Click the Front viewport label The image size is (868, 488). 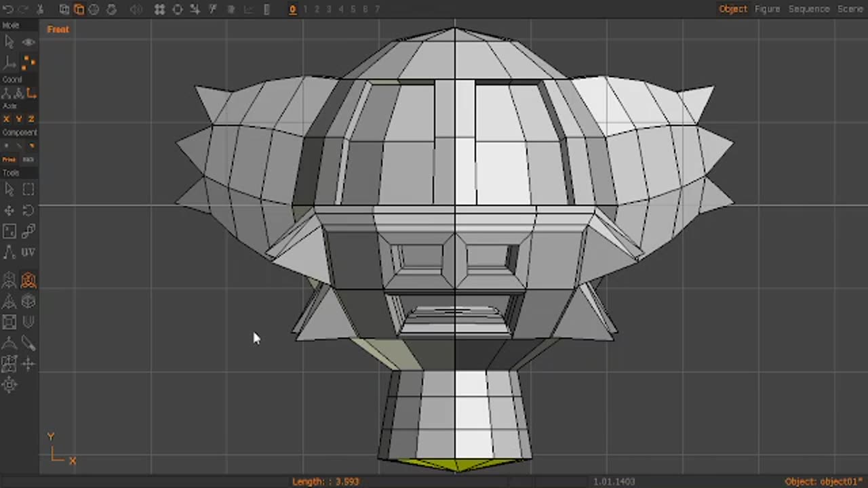tap(58, 29)
